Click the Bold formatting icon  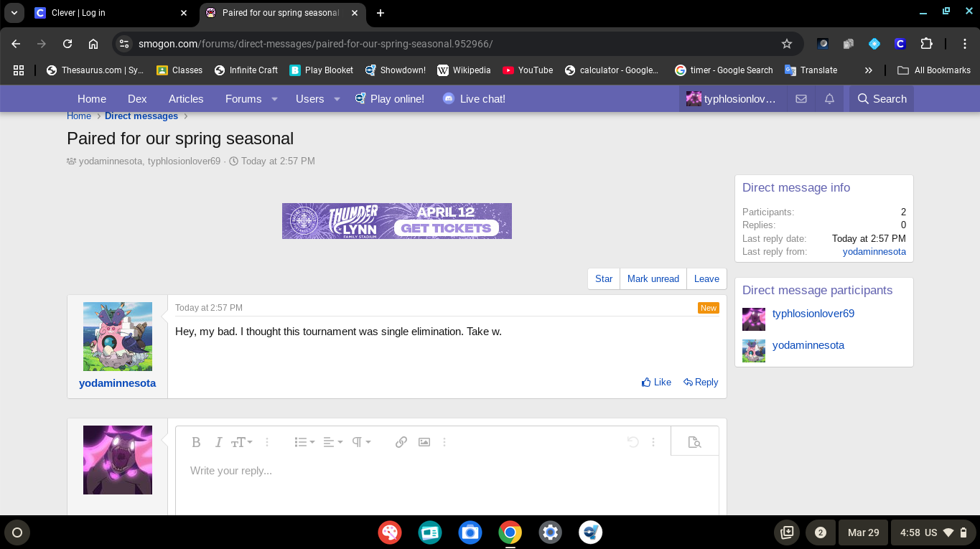pyautogui.click(x=196, y=442)
